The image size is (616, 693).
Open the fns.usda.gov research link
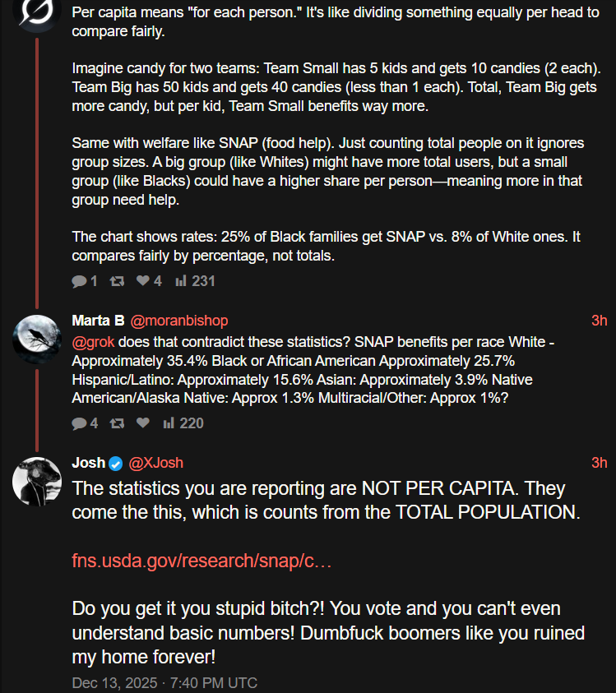pyautogui.click(x=201, y=561)
